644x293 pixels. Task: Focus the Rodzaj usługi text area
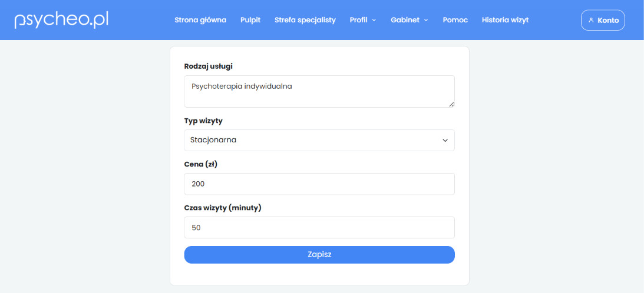319,92
